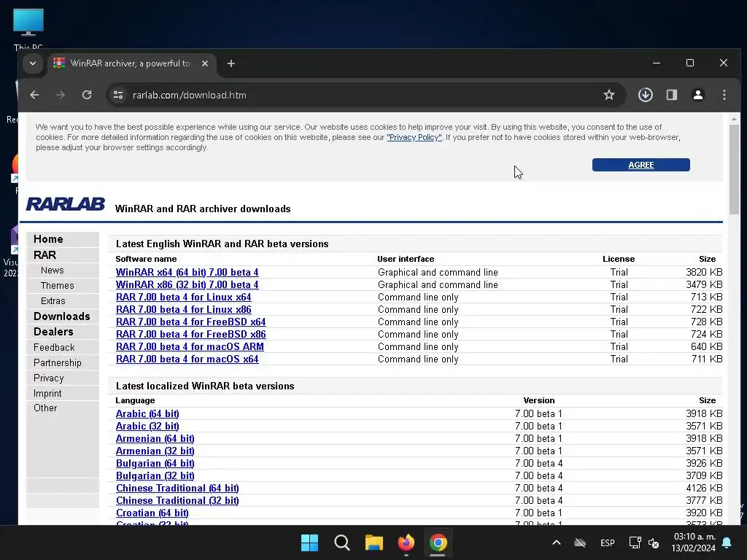Open Chrome side panel icon
Viewport: 747px width, 560px height.
point(672,95)
